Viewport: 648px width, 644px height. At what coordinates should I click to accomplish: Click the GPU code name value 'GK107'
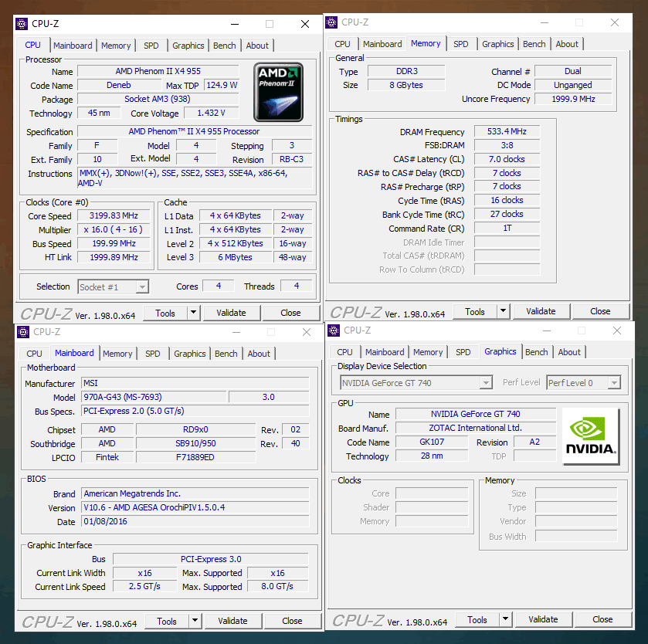point(432,442)
